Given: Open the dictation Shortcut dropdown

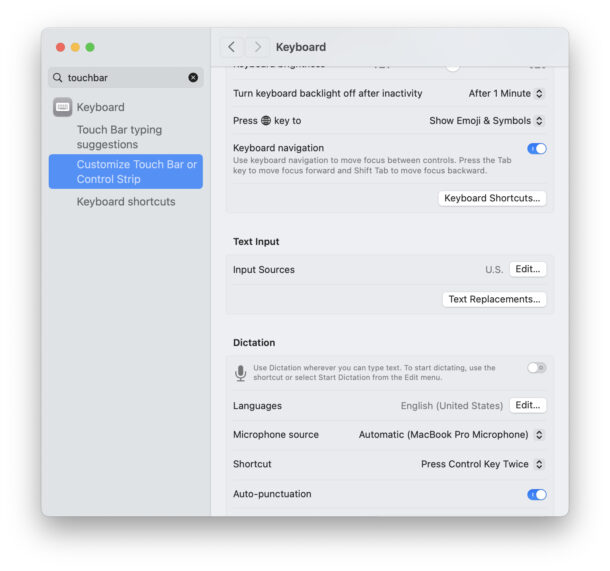Looking at the screenshot, I should point(482,464).
